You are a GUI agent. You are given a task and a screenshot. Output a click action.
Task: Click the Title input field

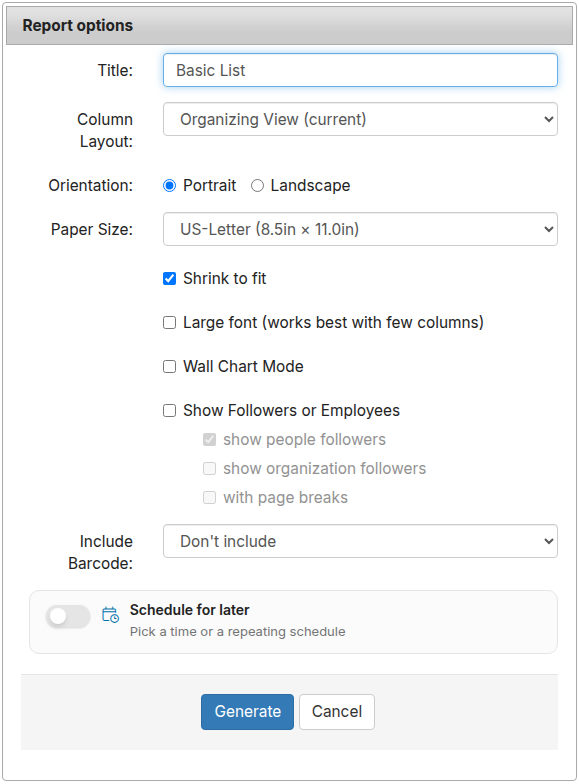pos(360,70)
